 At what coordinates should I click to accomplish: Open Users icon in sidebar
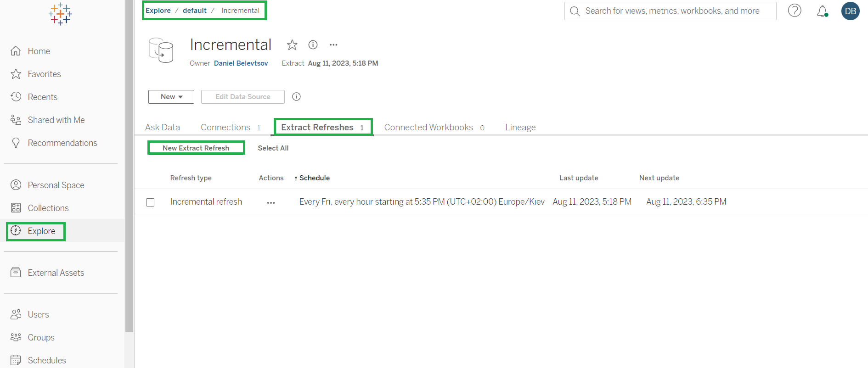click(16, 314)
